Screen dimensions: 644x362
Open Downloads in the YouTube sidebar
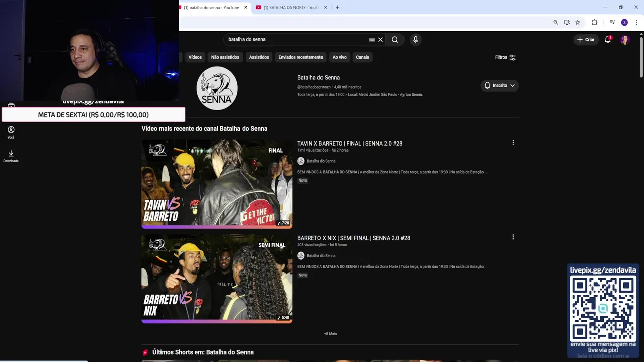11,156
